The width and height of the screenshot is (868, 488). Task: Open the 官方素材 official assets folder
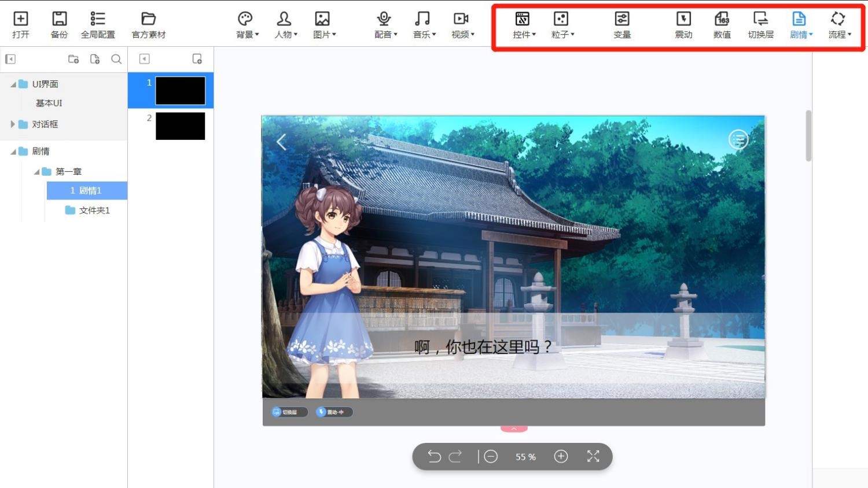[x=149, y=25]
